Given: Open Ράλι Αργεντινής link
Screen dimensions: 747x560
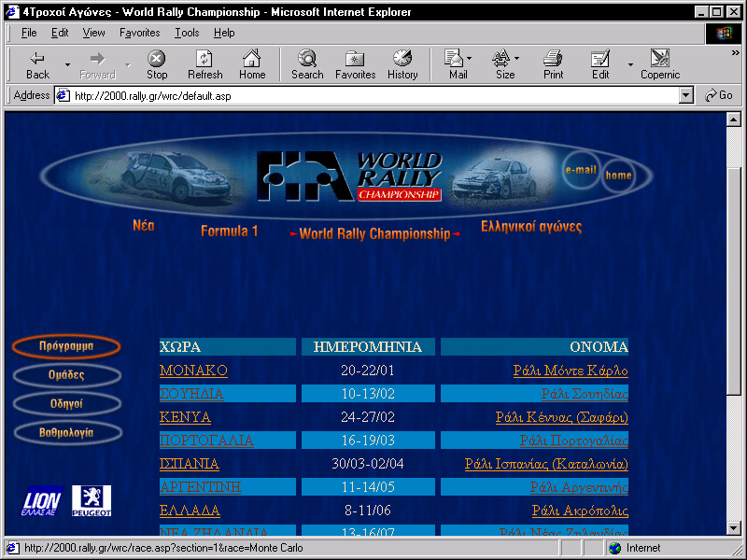Looking at the screenshot, I should (579, 487).
